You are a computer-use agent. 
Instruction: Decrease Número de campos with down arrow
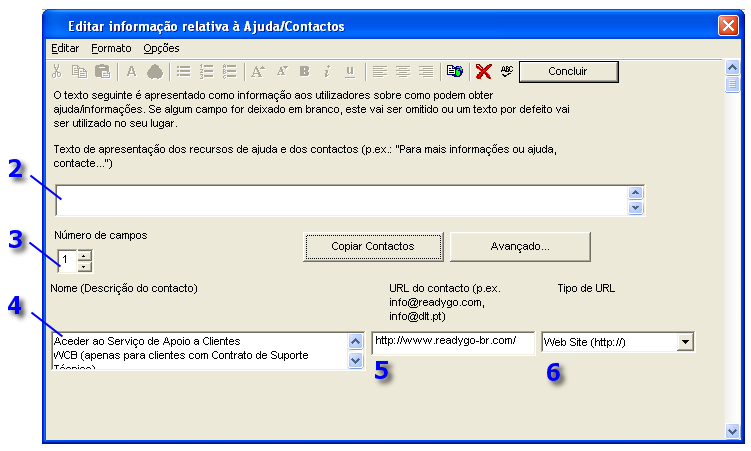(84, 266)
